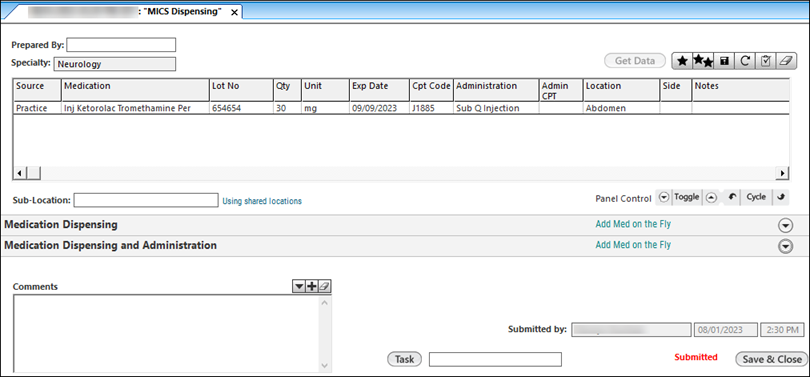The height and width of the screenshot is (377, 810).
Task: Click the Panel Control expand-all down arrow
Action: (x=664, y=197)
